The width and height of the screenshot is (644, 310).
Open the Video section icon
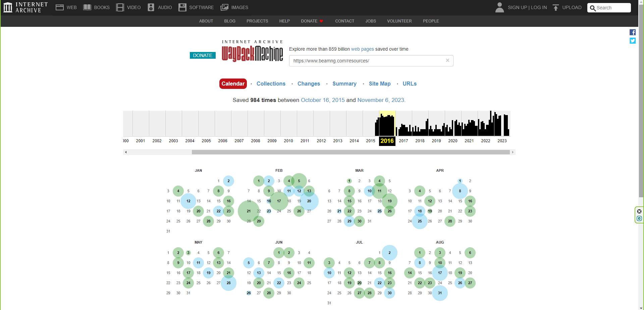[x=120, y=7]
